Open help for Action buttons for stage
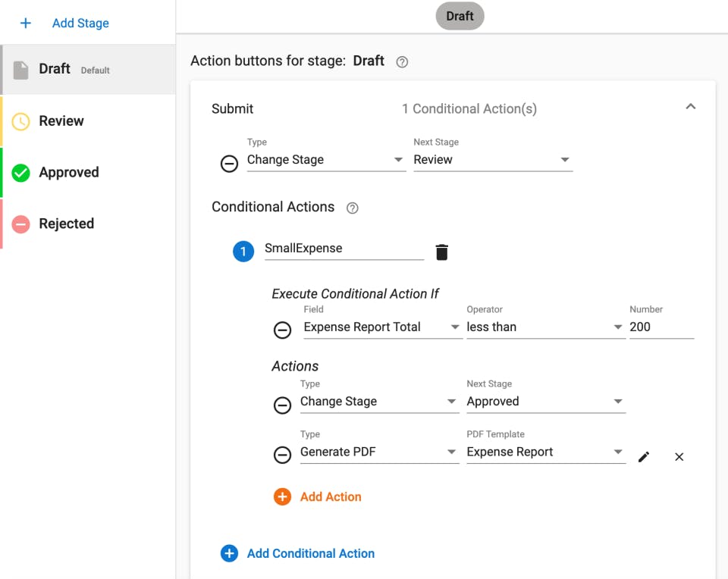The height and width of the screenshot is (579, 728). click(x=402, y=61)
